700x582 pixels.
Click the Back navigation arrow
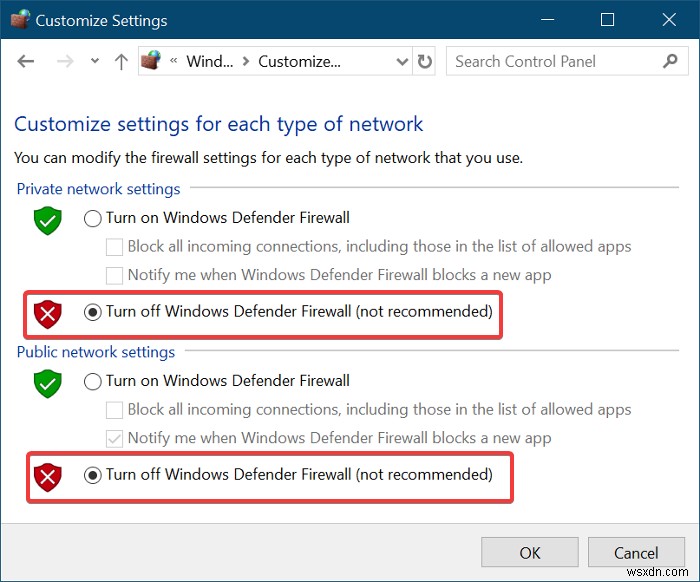[x=26, y=62]
